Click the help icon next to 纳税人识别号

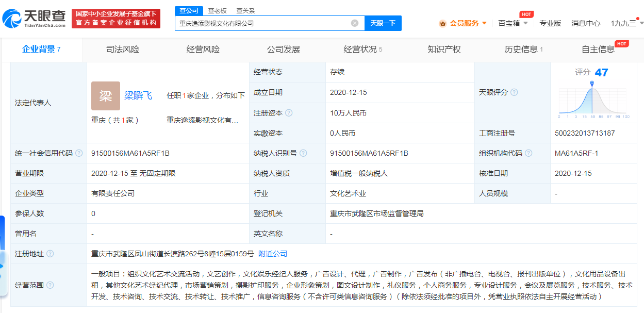[303, 153]
